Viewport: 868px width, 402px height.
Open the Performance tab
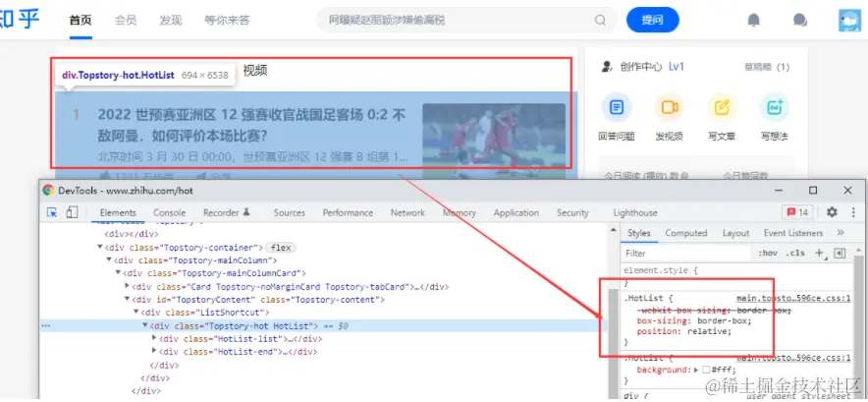pos(348,212)
